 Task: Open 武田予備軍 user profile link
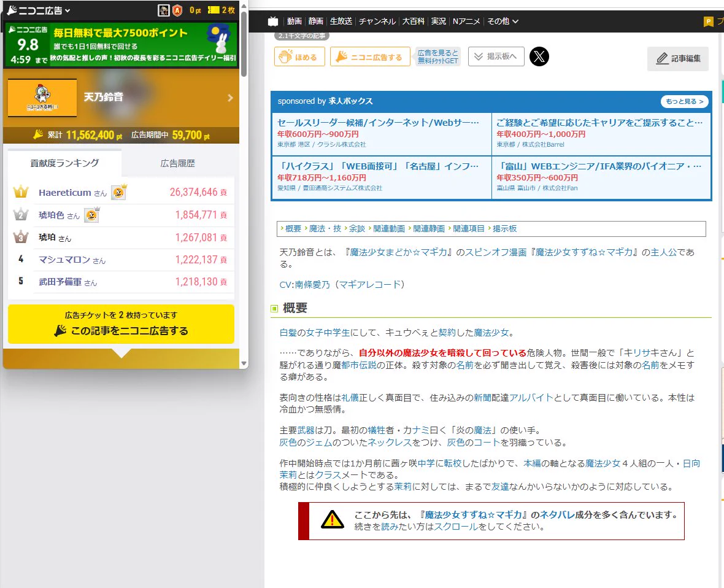[60, 282]
